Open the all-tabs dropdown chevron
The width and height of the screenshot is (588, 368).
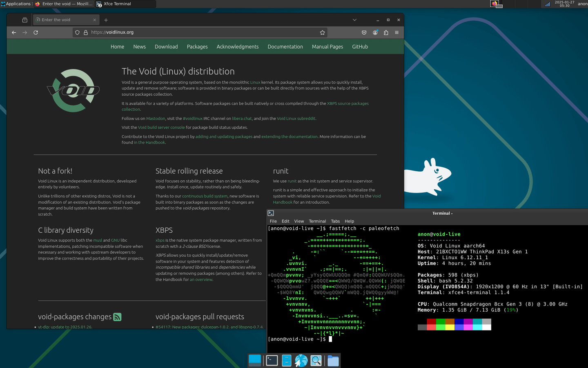tap(354, 20)
